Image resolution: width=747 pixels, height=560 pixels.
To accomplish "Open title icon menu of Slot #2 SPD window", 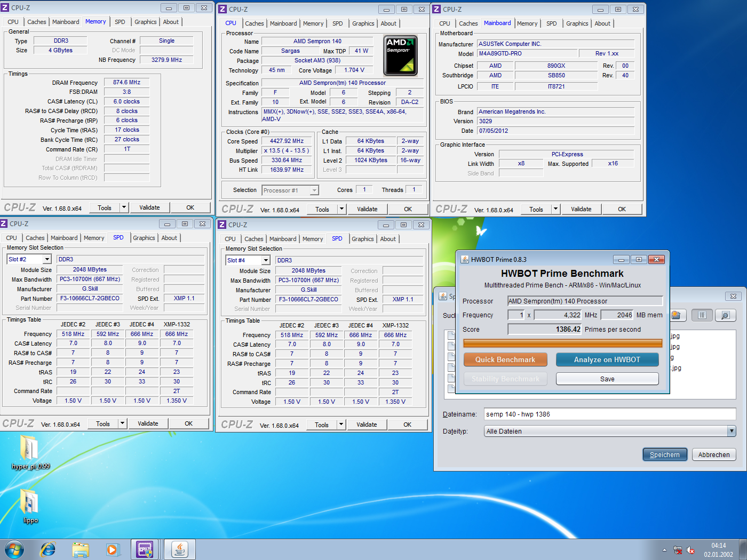I will 4,223.
